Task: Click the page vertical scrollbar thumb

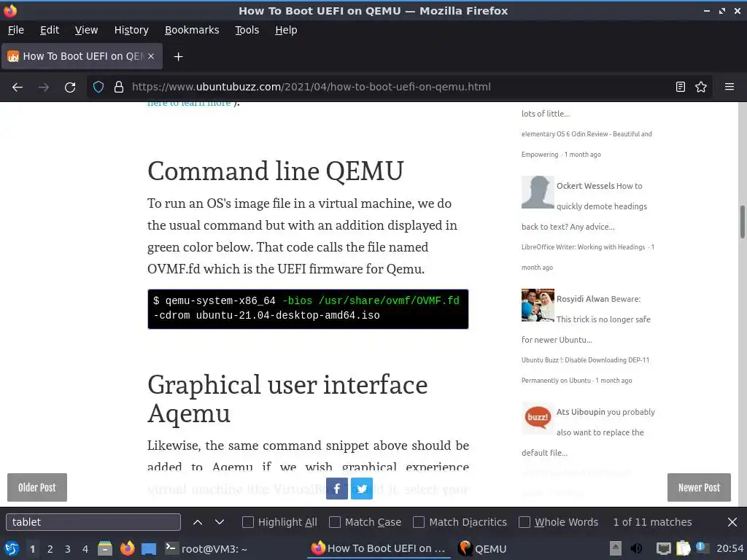Action: pos(742,222)
